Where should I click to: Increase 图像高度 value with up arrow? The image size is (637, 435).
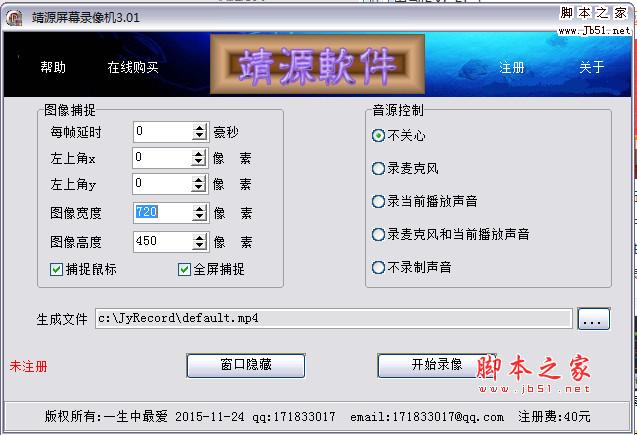(199, 238)
